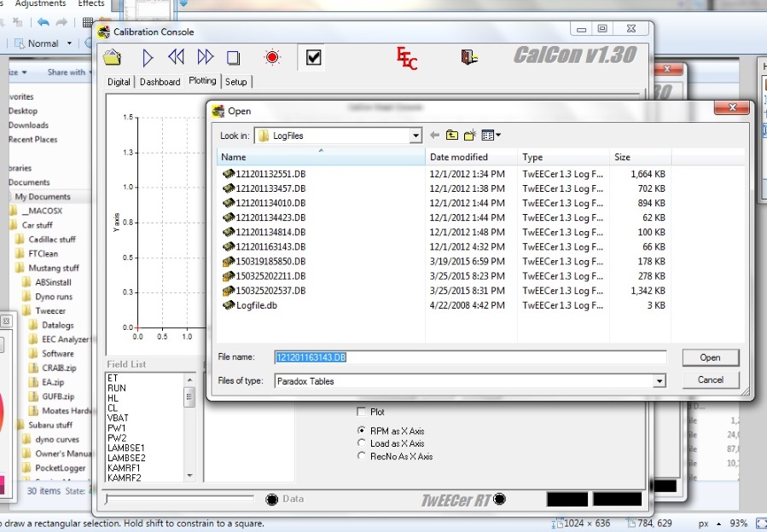The width and height of the screenshot is (767, 532).
Task: Click the Field List scrollbar down arrow
Action: [189, 475]
